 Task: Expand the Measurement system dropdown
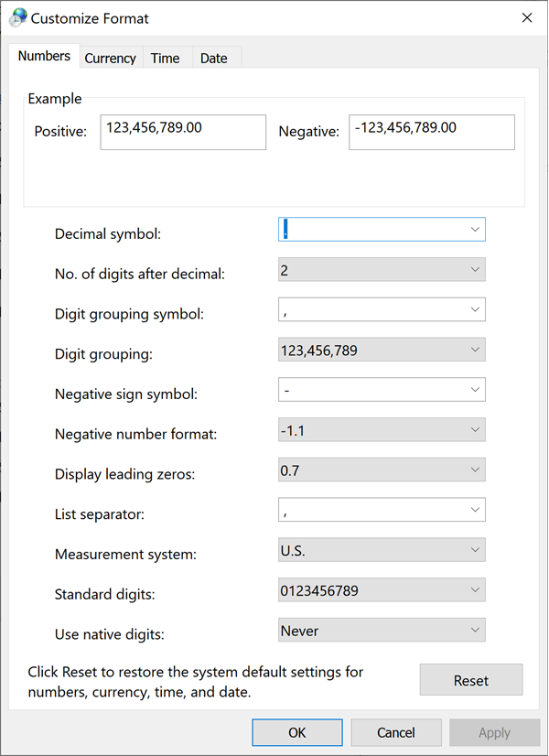coord(474,550)
